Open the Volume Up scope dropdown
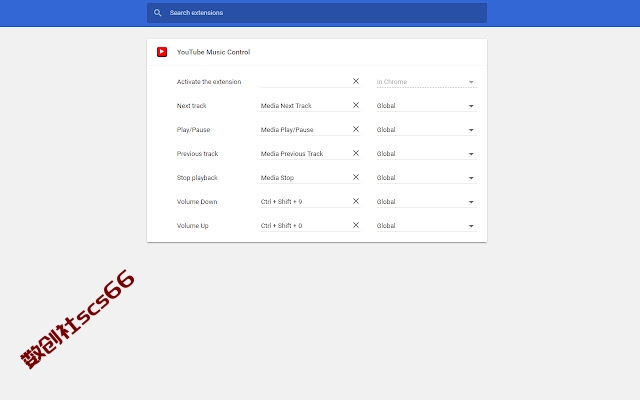The image size is (640, 400). point(427,226)
